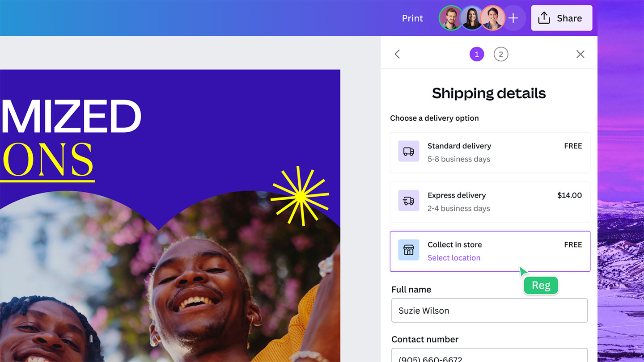Viewport: 644px width, 362px height.
Task: Click the Standard delivery truck icon
Action: pyautogui.click(x=408, y=152)
